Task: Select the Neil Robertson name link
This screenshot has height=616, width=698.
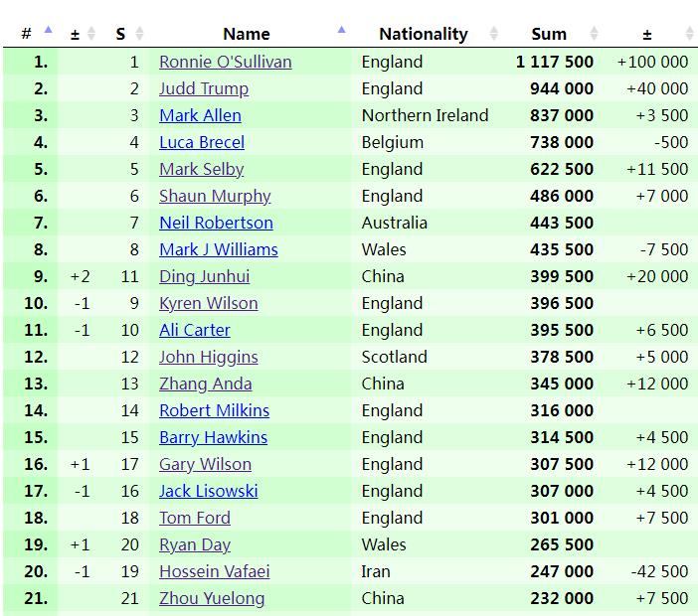Action: point(216,223)
